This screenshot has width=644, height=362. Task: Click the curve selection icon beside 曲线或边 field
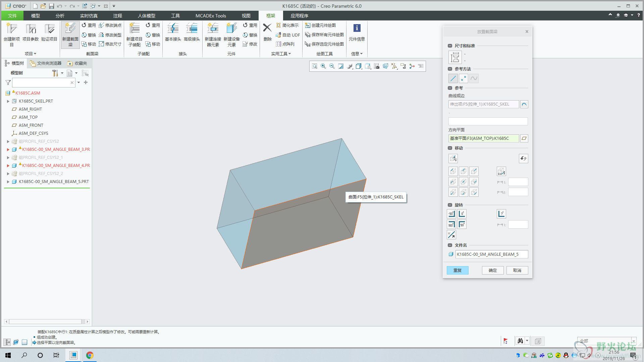(524, 104)
